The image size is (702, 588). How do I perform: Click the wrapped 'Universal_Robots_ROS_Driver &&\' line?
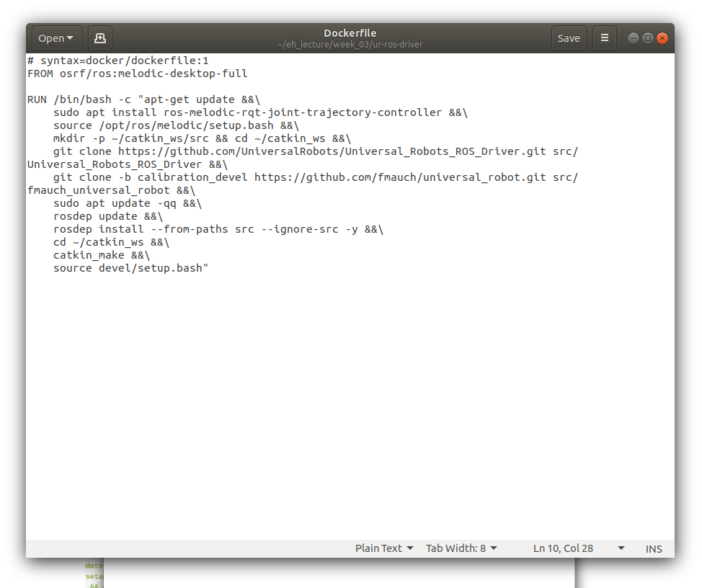point(128,164)
